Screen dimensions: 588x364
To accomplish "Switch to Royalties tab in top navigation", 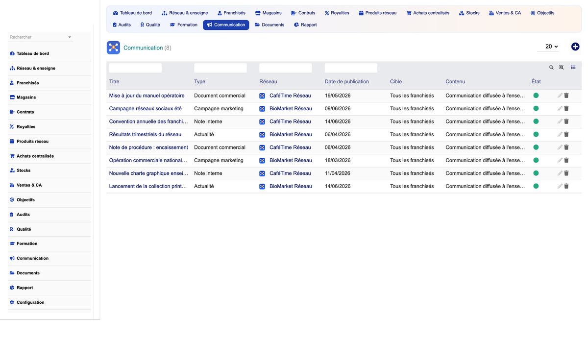I will click(337, 13).
